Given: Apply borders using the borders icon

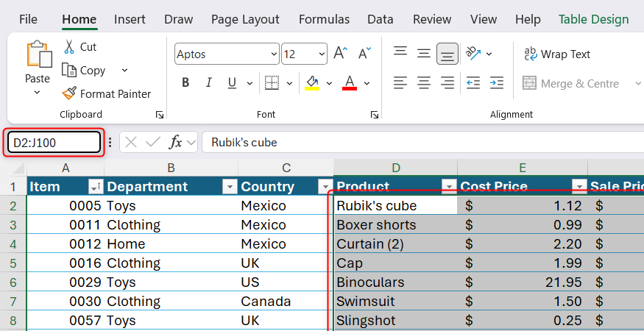Looking at the screenshot, I should click(272, 83).
